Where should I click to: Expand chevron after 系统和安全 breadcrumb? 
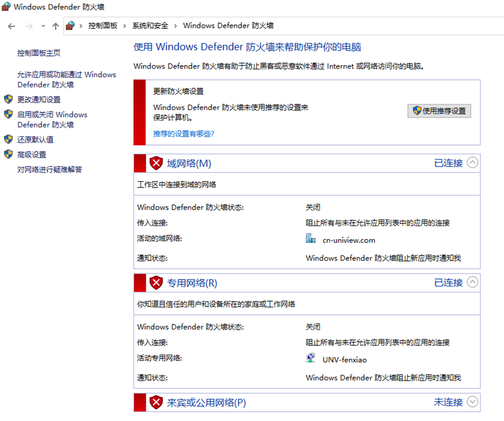tap(175, 26)
